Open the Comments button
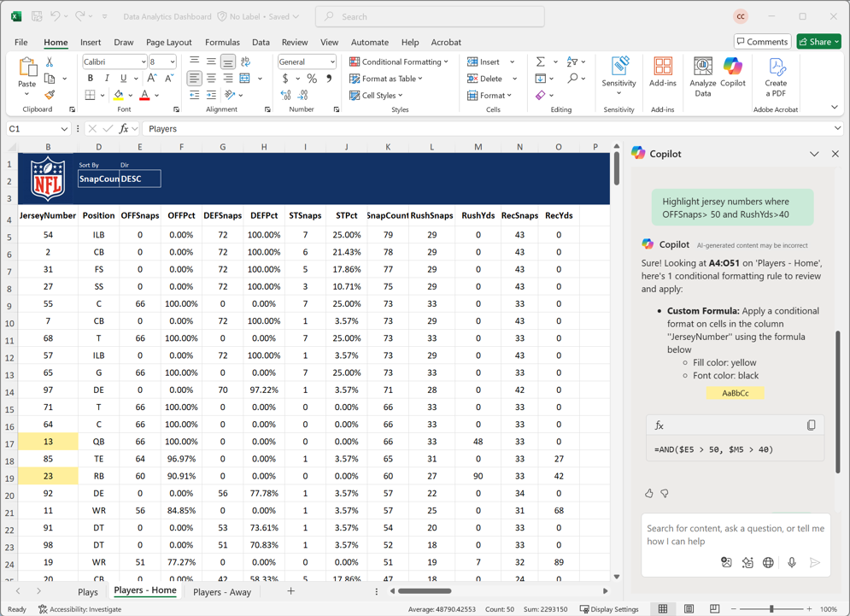Screen dimensions: 850x616 pos(762,41)
